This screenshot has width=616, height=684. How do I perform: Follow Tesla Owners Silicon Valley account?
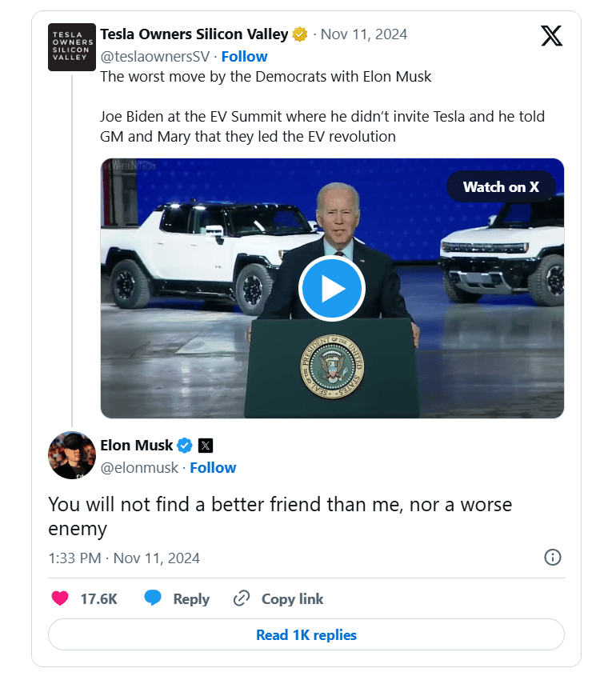point(244,56)
